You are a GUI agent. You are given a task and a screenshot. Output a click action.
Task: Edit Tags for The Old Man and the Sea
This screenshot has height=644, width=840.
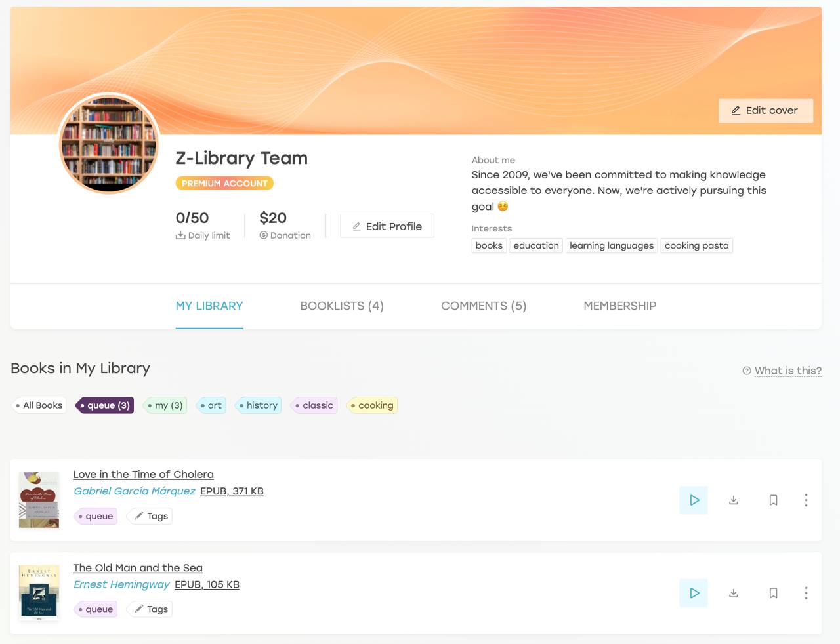point(151,609)
